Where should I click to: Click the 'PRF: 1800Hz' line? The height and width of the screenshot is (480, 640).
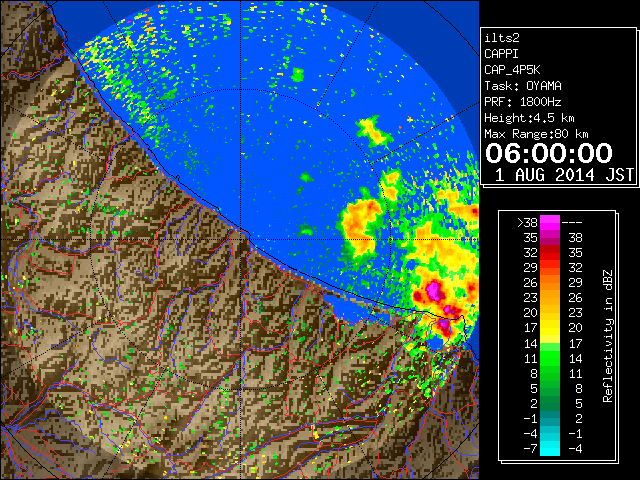(523, 102)
